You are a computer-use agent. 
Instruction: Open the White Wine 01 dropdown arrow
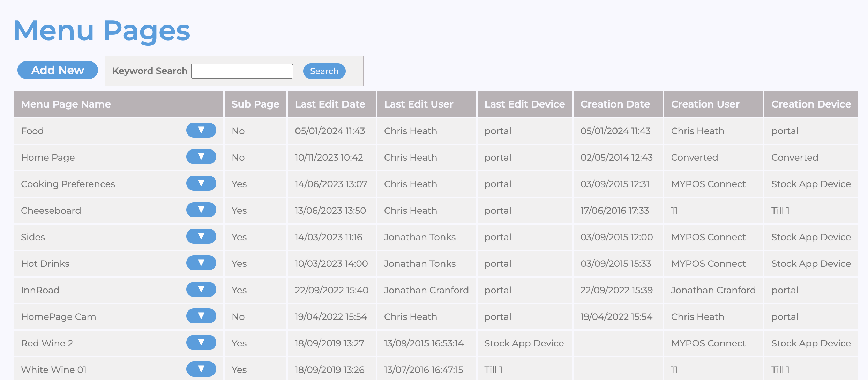[x=201, y=369]
